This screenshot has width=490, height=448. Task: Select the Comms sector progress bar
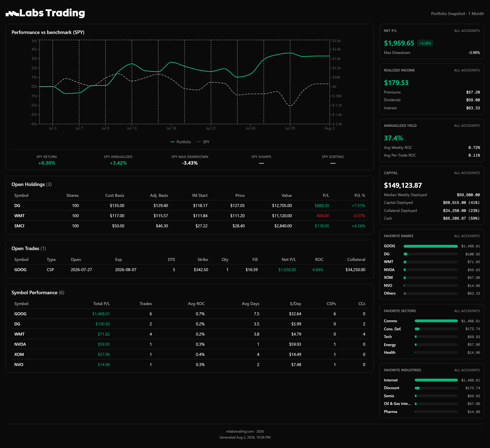pyautogui.click(x=436, y=321)
